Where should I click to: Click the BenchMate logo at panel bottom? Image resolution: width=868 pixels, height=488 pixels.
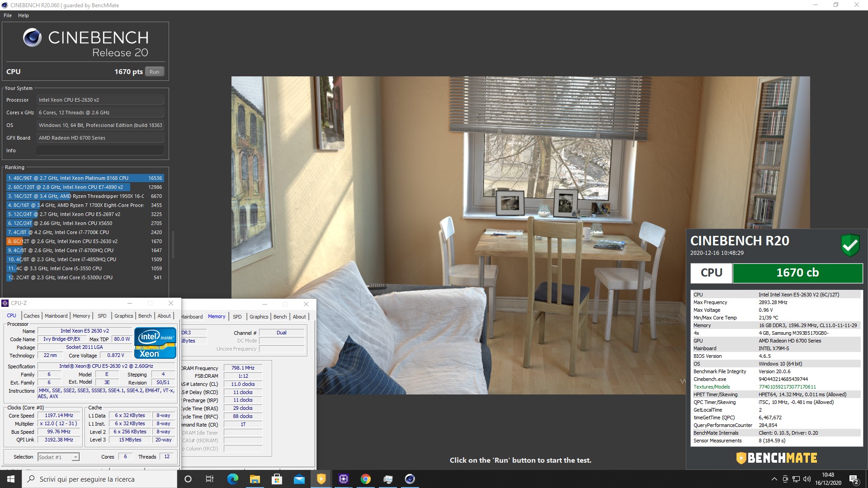776,458
